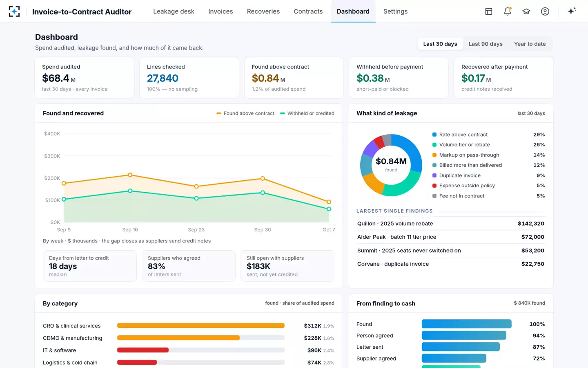Switch range to Year to date

tap(530, 44)
